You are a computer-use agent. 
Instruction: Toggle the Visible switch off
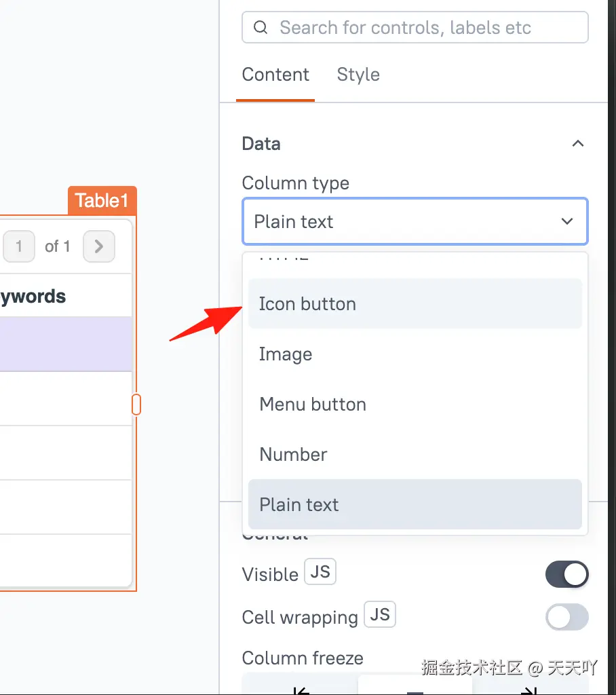[566, 575]
